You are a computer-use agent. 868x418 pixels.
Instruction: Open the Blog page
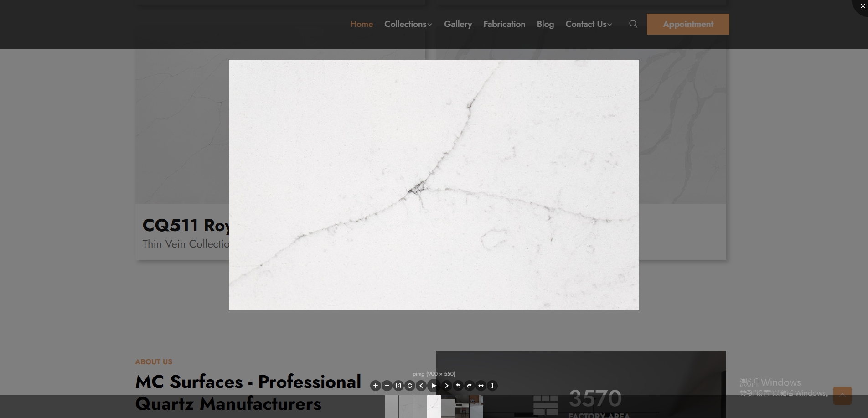[x=545, y=24]
